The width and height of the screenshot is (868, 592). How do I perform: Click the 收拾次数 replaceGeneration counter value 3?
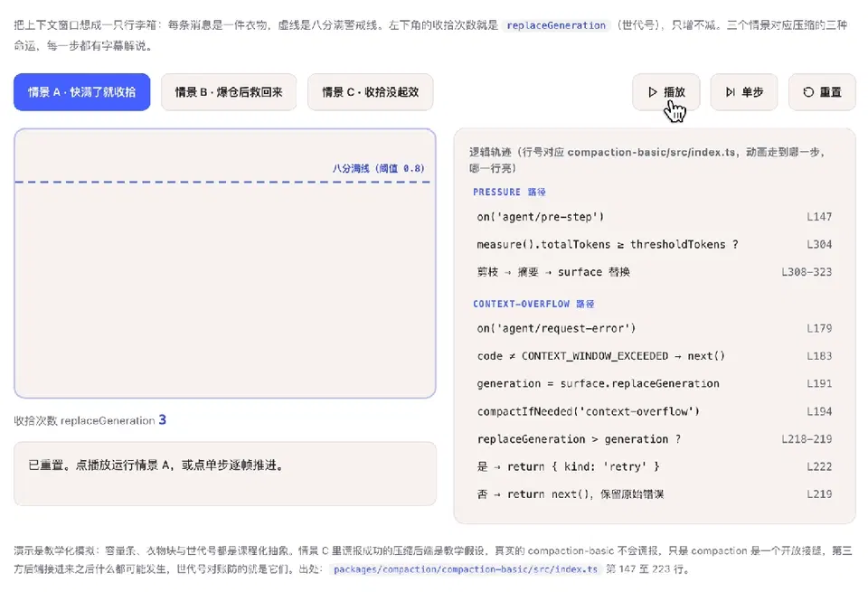pyautogui.click(x=162, y=420)
